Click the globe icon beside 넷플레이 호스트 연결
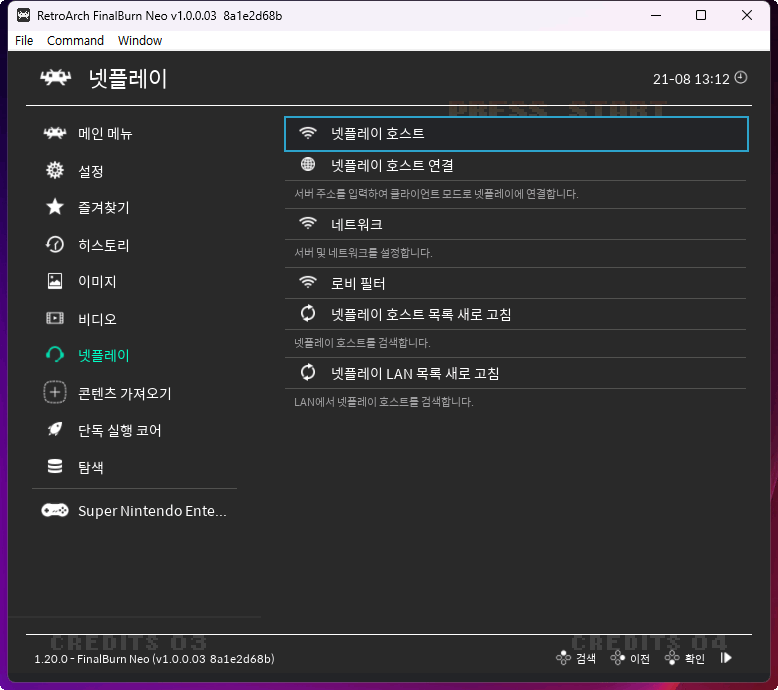Screen dimensions: 778x690 pos(308,164)
